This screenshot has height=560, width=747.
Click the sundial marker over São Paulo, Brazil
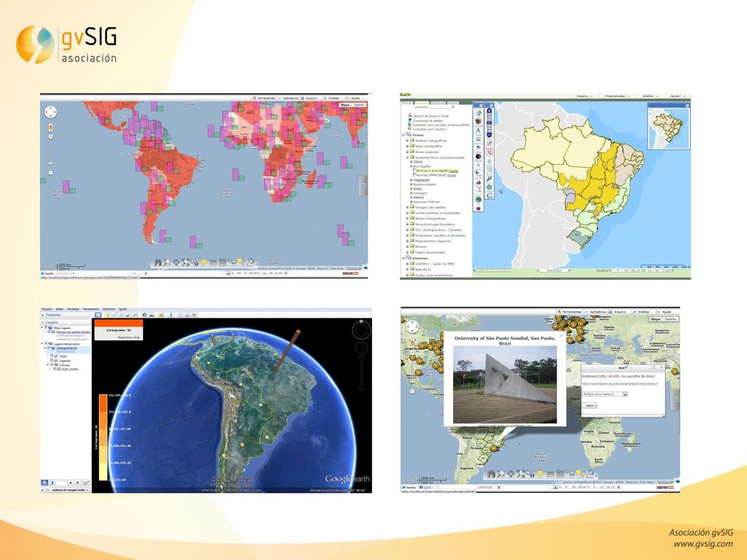[495, 448]
